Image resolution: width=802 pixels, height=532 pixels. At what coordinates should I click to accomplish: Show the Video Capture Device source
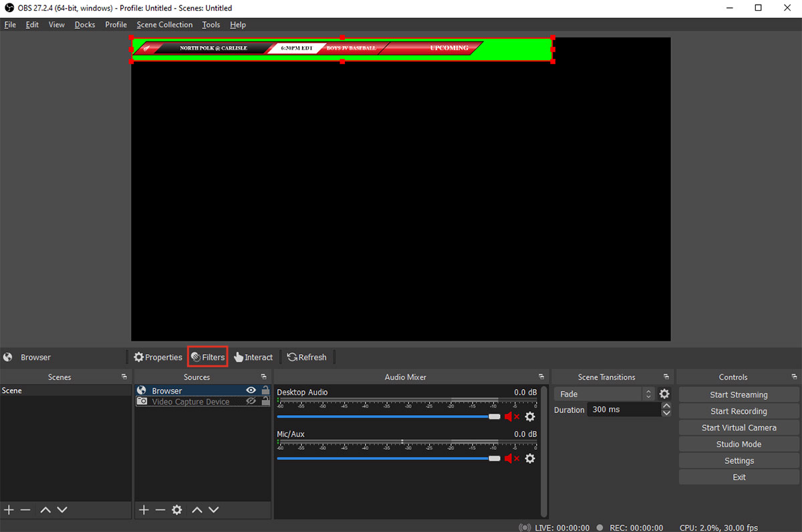click(251, 401)
